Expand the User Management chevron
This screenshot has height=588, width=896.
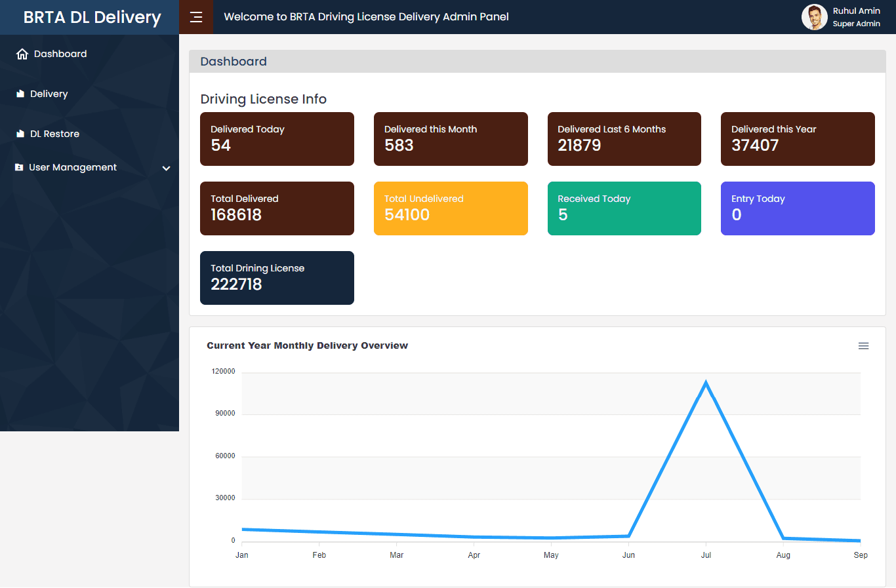coord(167,168)
